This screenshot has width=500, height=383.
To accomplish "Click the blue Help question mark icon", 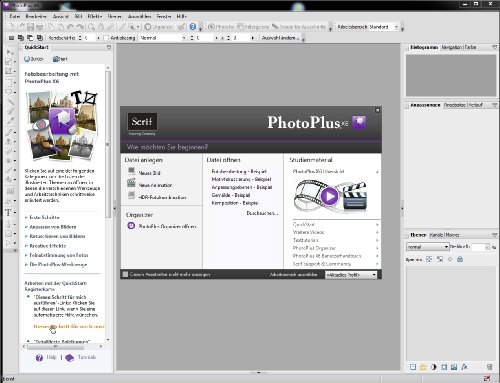I will click(x=193, y=27).
